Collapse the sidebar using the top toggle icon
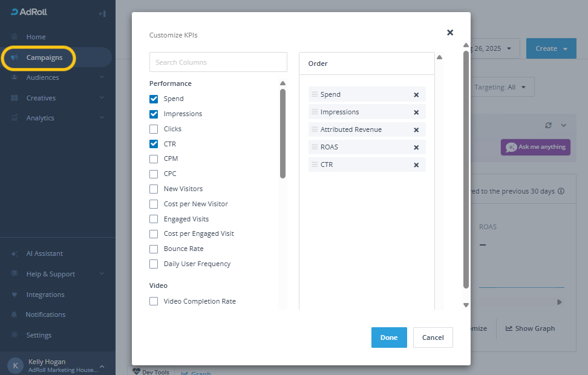This screenshot has height=375, width=588. point(102,13)
